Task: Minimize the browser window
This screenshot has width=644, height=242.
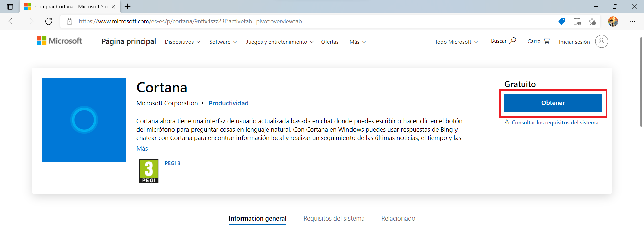Action: coord(596,7)
